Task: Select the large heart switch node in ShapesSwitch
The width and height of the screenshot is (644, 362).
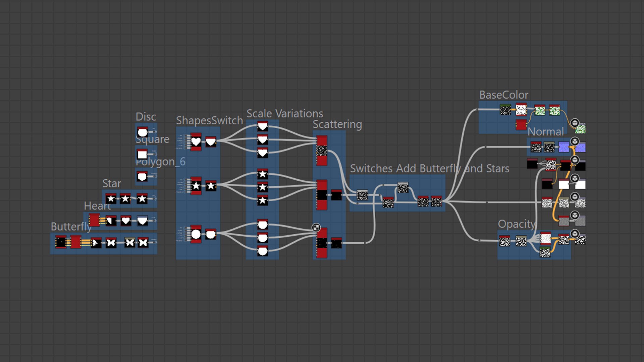Action: [x=196, y=142]
